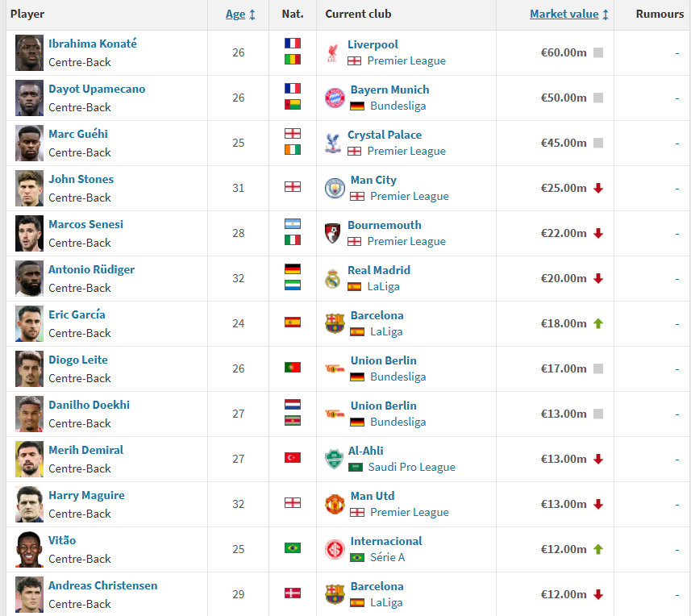
Task: Open Antonio Rüdiger's player profile link
Action: click(91, 270)
